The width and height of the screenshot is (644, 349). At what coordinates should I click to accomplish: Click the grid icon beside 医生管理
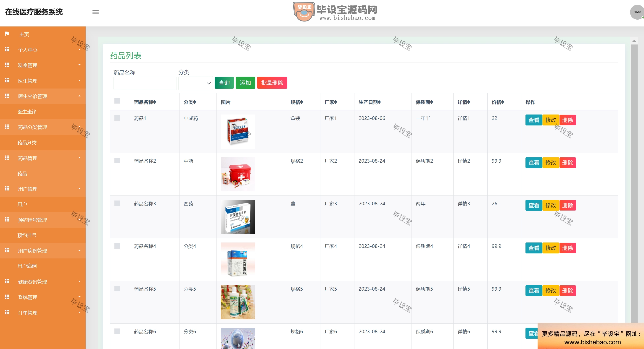coord(7,80)
